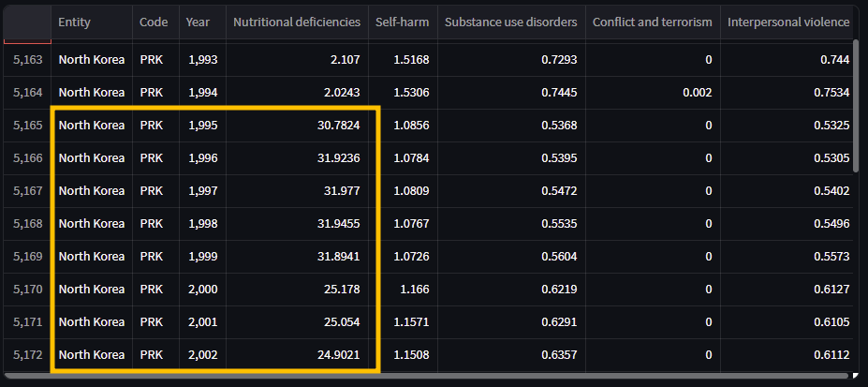Viewport: 868px width, 387px height.
Task: Click Year cell 2,000
Action: [202, 289]
